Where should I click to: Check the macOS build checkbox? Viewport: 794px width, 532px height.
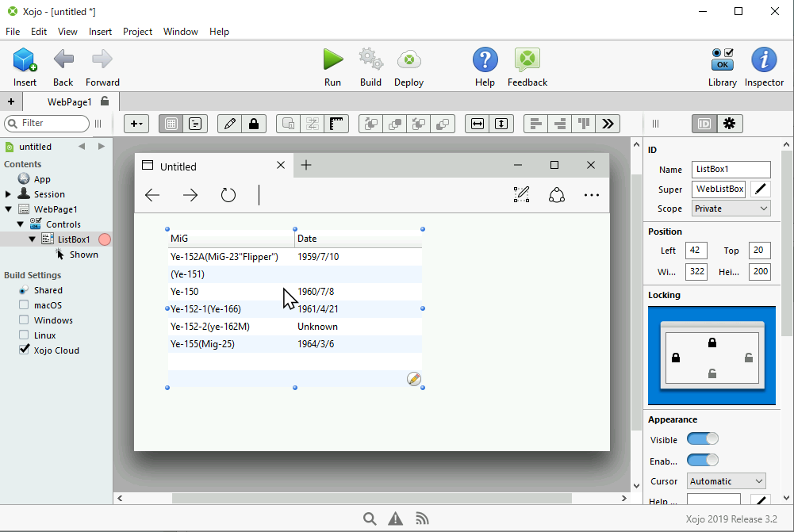click(24, 304)
